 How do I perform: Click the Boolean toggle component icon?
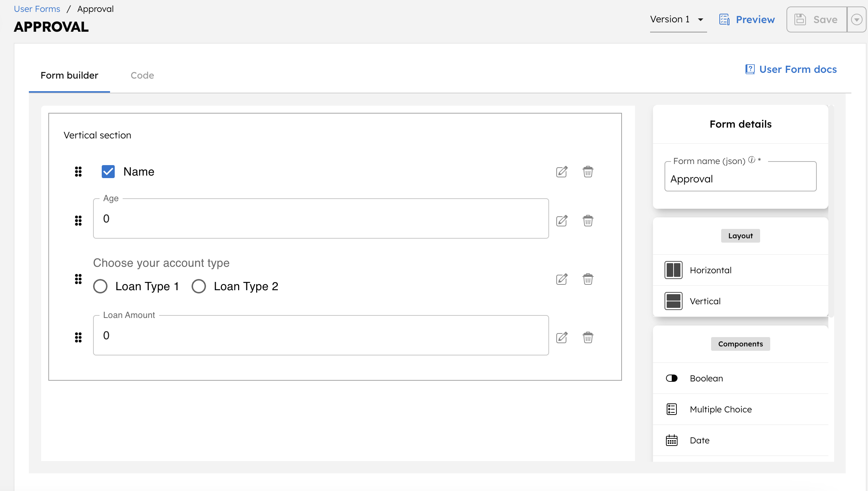click(x=672, y=378)
